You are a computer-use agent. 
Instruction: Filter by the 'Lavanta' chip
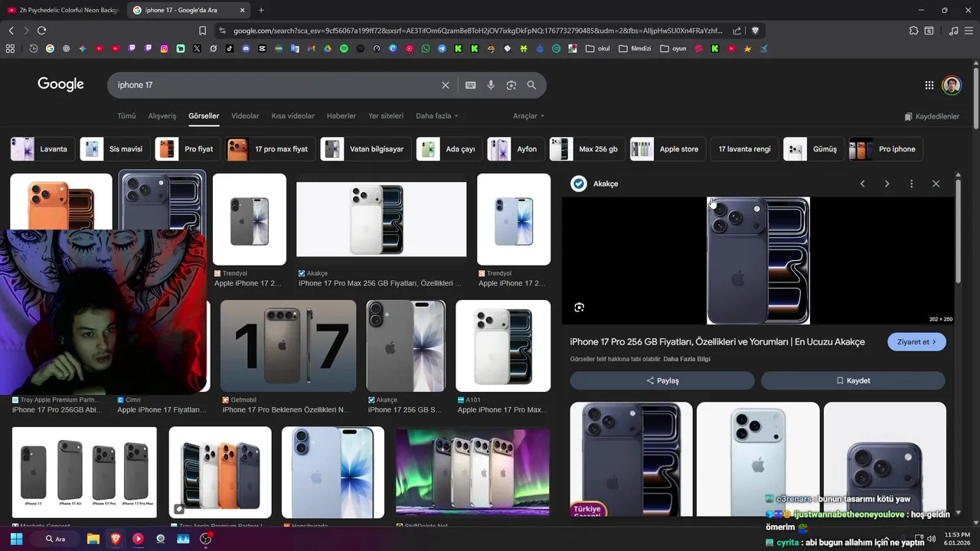tap(43, 149)
